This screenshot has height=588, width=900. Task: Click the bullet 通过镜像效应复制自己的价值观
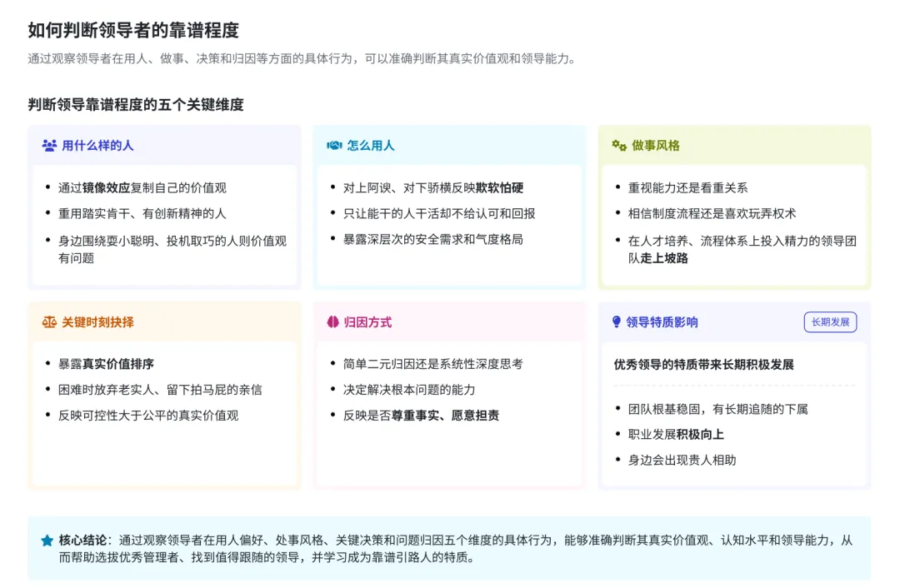[142, 187]
